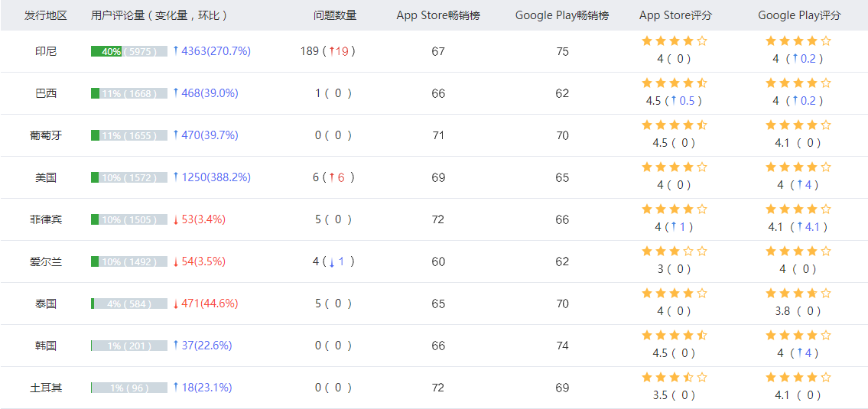Click Ireland's three-star App Store rating
Image resolution: width=868 pixels, height=409 pixels.
(675, 252)
